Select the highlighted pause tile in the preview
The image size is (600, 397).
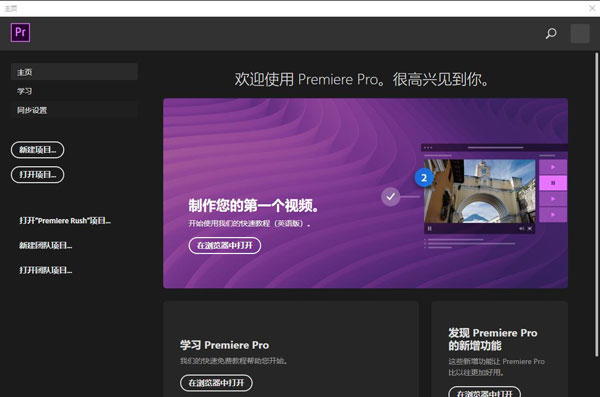pos(553,183)
